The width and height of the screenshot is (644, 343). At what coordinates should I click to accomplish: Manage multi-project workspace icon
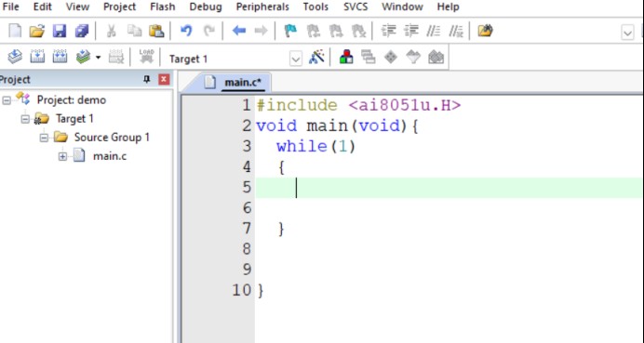pos(369,57)
